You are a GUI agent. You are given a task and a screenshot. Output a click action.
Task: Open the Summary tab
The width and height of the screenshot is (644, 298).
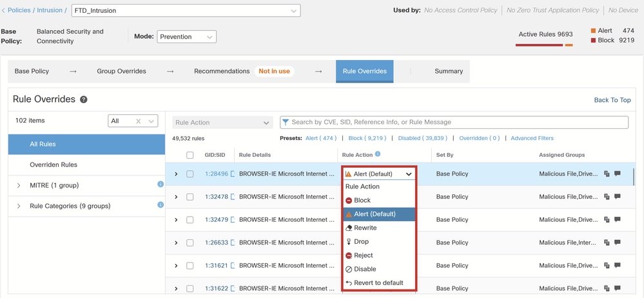[x=449, y=71]
